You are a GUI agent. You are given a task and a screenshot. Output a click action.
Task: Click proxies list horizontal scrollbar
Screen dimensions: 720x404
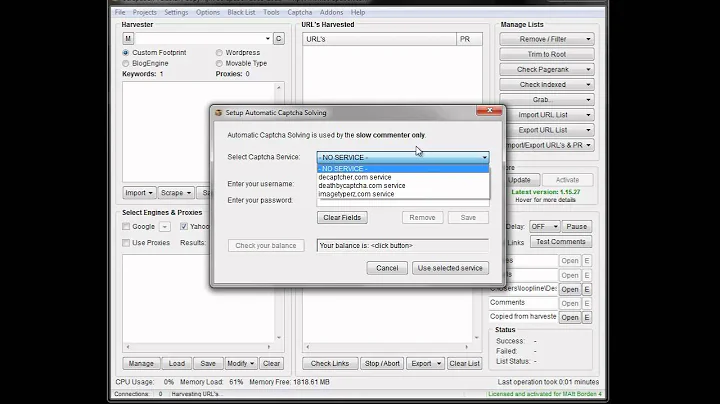pos(198,347)
